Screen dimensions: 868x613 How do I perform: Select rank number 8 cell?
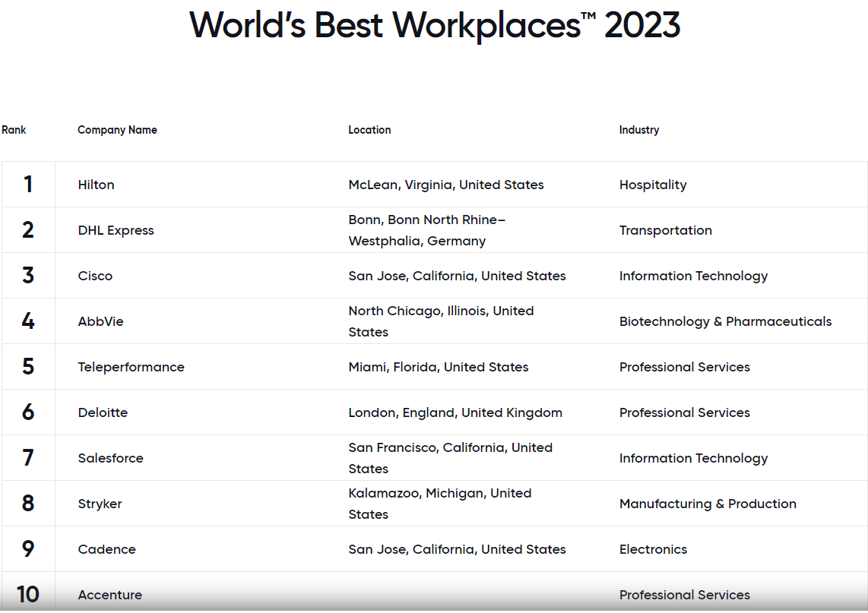coord(28,503)
